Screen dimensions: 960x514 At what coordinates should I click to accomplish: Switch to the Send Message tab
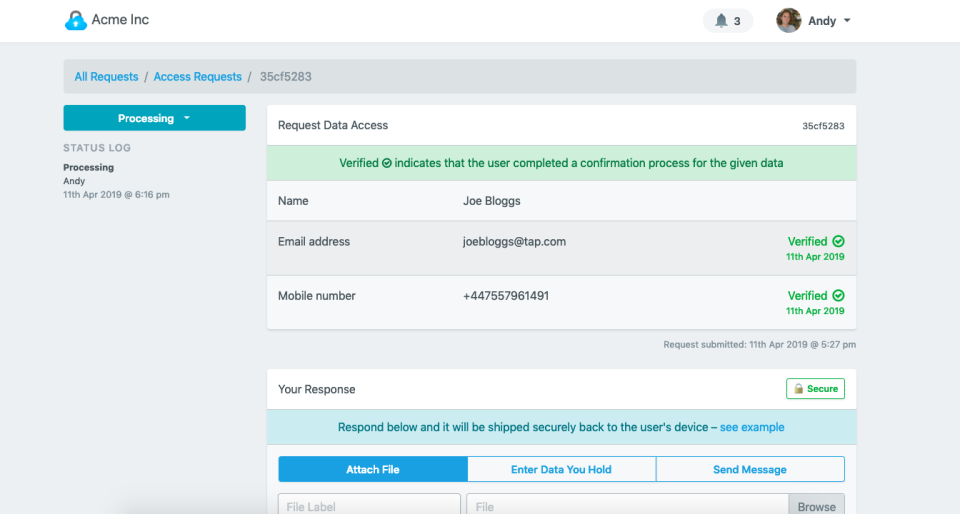click(x=750, y=469)
